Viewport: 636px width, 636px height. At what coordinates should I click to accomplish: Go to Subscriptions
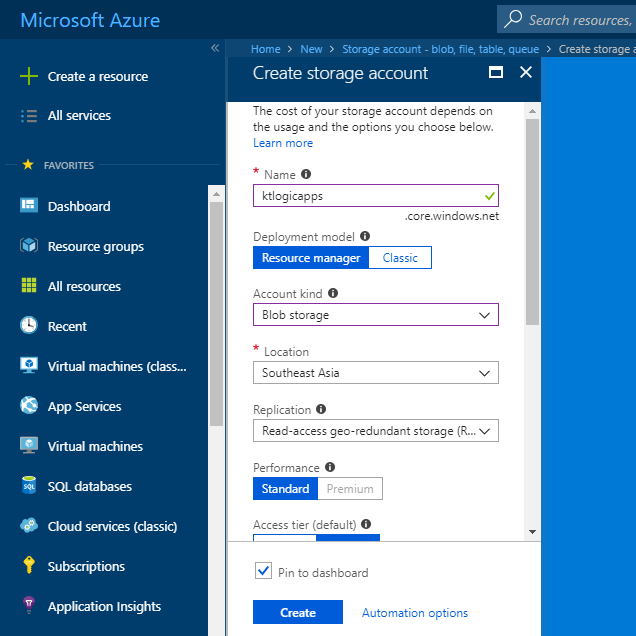pos(86,566)
